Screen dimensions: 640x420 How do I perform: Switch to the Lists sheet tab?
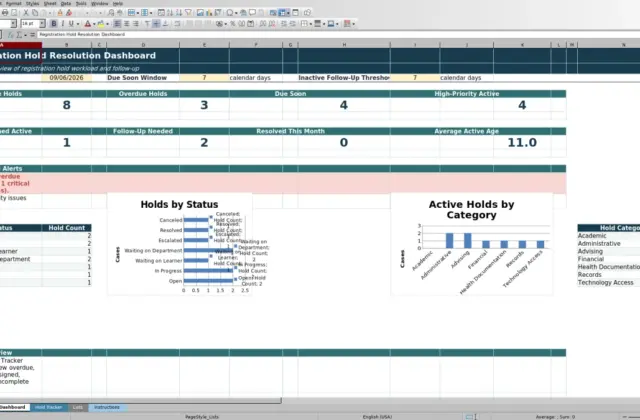pos(78,407)
